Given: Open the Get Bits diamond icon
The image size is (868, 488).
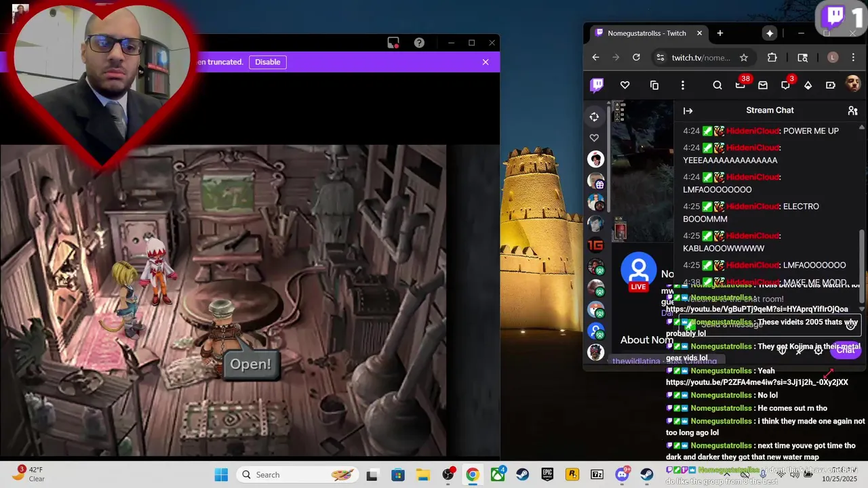Looking at the screenshot, I should [x=808, y=85].
